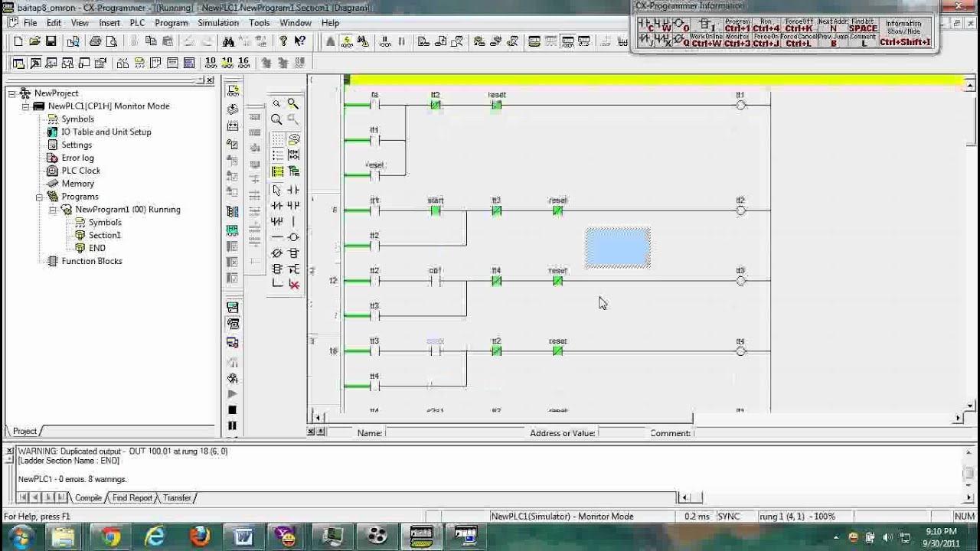
Task: Open the PLC menu
Action: tap(137, 23)
